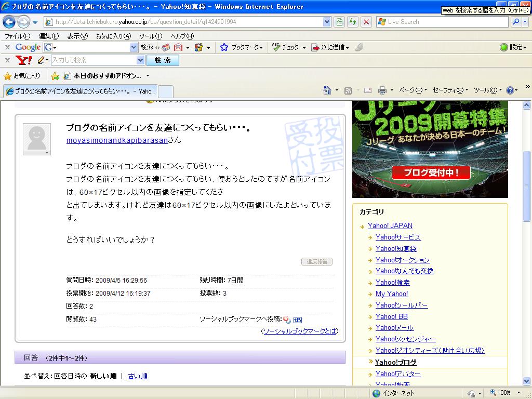Open the ヘルプ(H) menu

coord(182,36)
